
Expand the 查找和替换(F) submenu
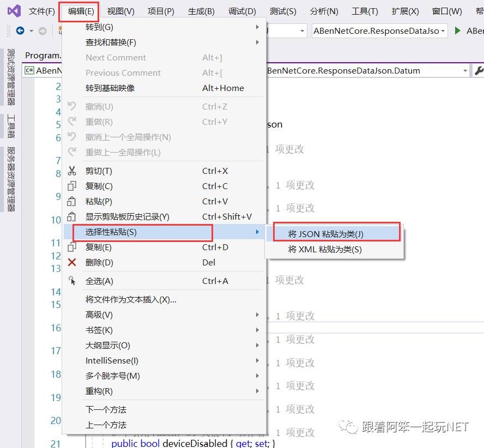click(x=164, y=43)
